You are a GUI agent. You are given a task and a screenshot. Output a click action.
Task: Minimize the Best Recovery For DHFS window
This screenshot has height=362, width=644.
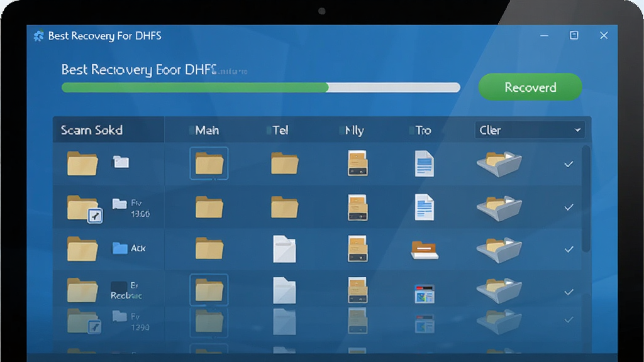(544, 36)
